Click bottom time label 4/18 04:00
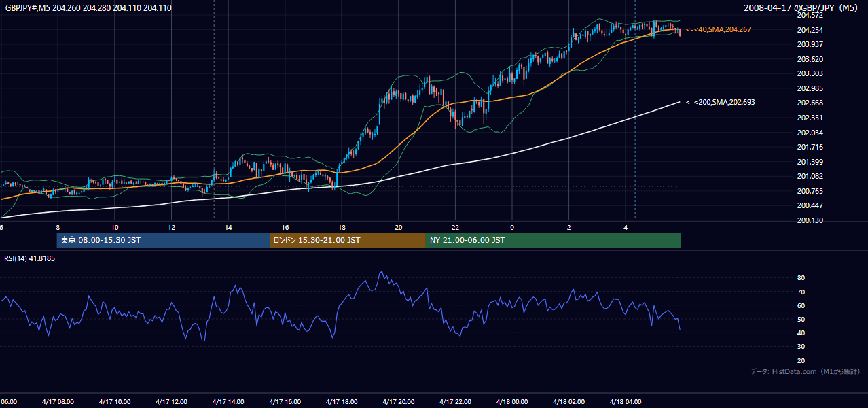The height and width of the screenshot is (408, 868). pos(626,401)
